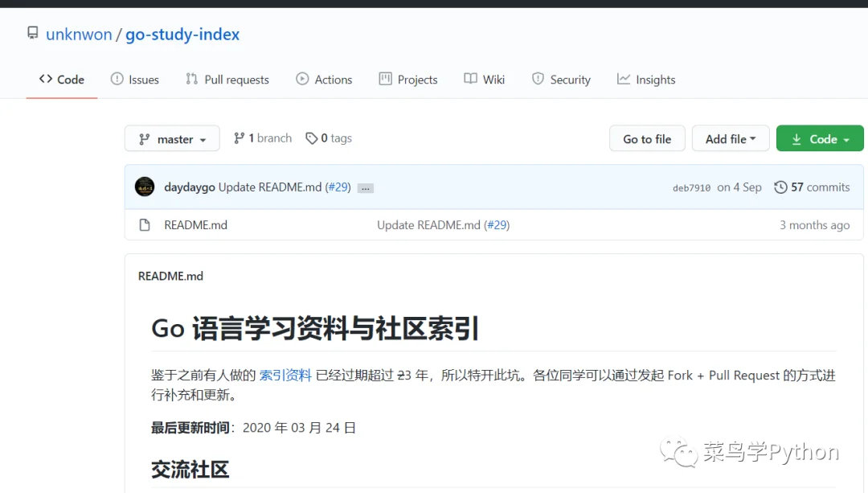Image resolution: width=868 pixels, height=493 pixels.
Task: Click the commit history clock icon
Action: (780, 187)
